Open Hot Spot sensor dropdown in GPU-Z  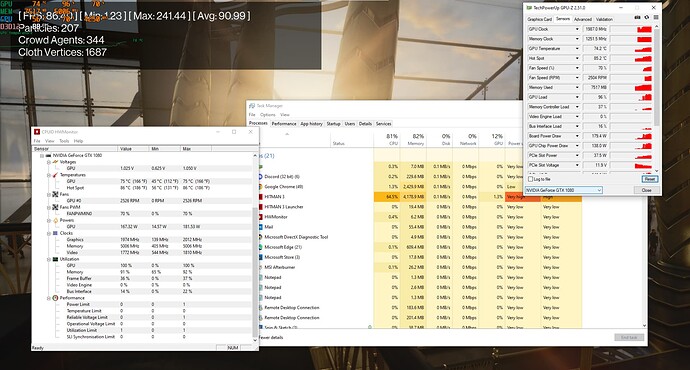tap(577, 58)
